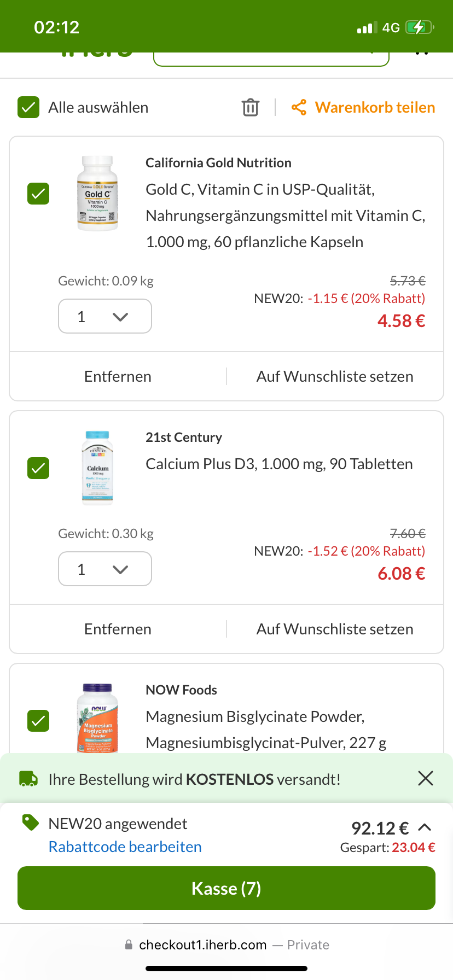Open the Gold C quantity dropdown
Screen dimensions: 453x980
(105, 316)
